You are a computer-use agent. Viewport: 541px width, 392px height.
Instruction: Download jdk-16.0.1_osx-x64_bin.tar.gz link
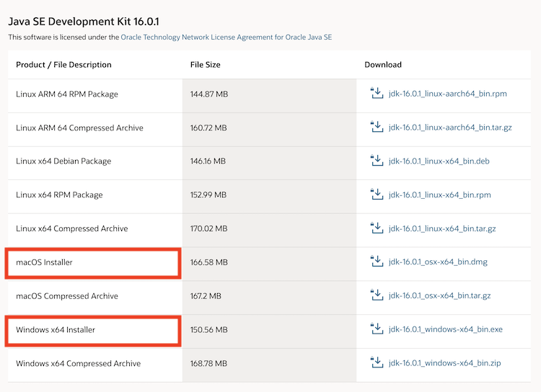439,296
